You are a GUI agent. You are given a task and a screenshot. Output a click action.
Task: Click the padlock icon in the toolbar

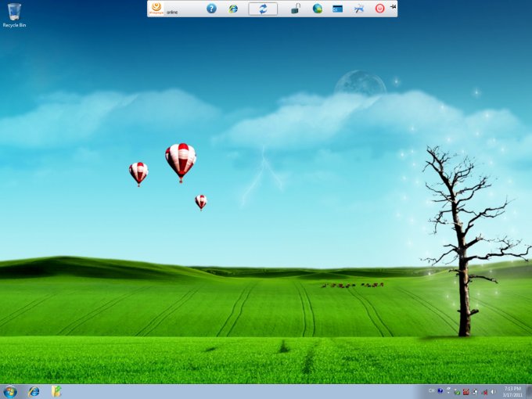[296, 9]
